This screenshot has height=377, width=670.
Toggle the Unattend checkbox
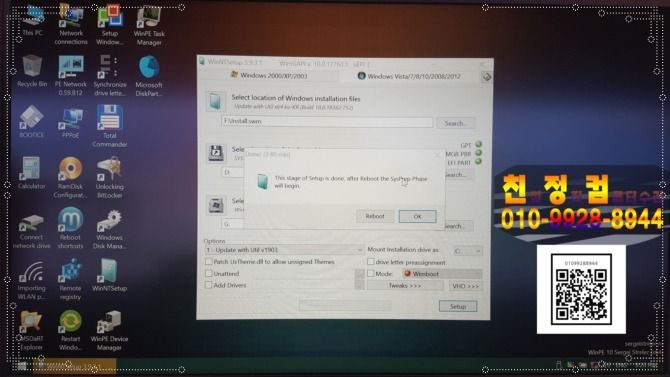coord(209,273)
